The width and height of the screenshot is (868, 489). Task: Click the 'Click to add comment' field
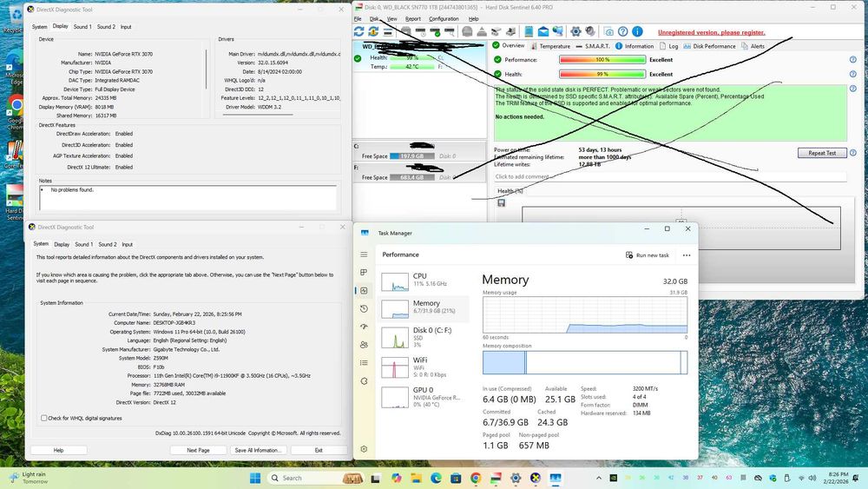(x=670, y=176)
